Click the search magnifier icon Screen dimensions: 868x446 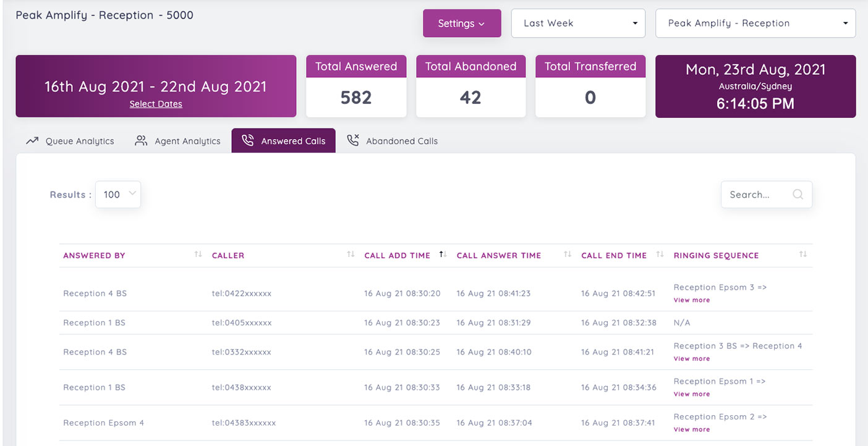(x=798, y=194)
